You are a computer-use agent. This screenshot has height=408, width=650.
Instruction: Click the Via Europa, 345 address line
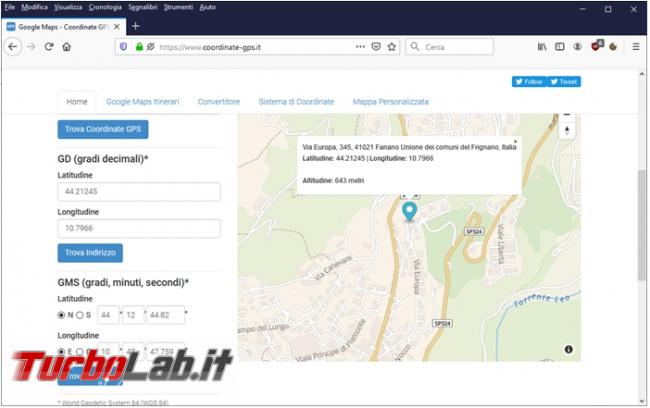(x=409, y=147)
